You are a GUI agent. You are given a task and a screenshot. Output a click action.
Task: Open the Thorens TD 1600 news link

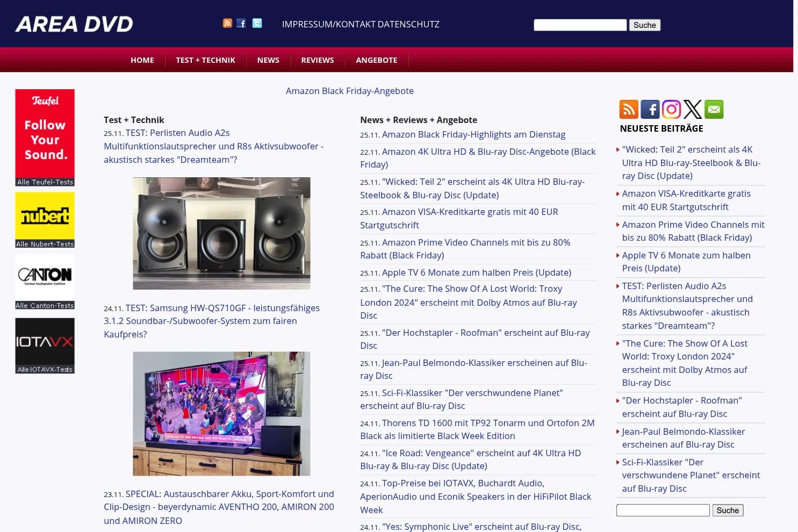[477, 429]
